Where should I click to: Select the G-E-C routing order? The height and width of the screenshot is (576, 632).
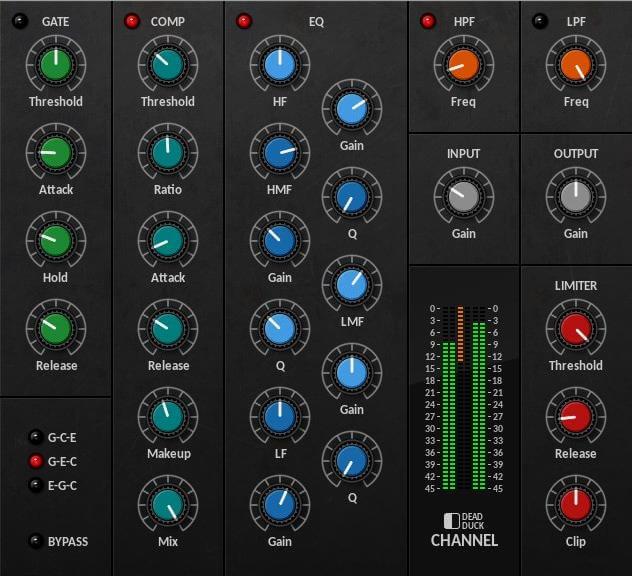point(36,461)
